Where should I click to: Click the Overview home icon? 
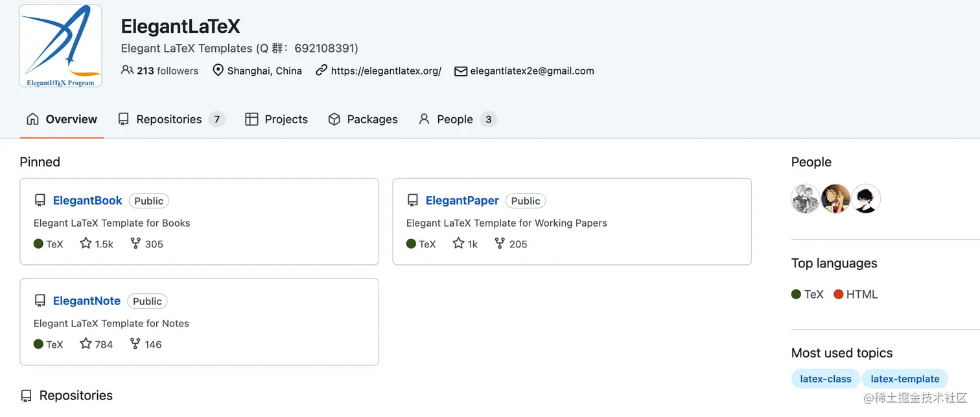pos(32,119)
